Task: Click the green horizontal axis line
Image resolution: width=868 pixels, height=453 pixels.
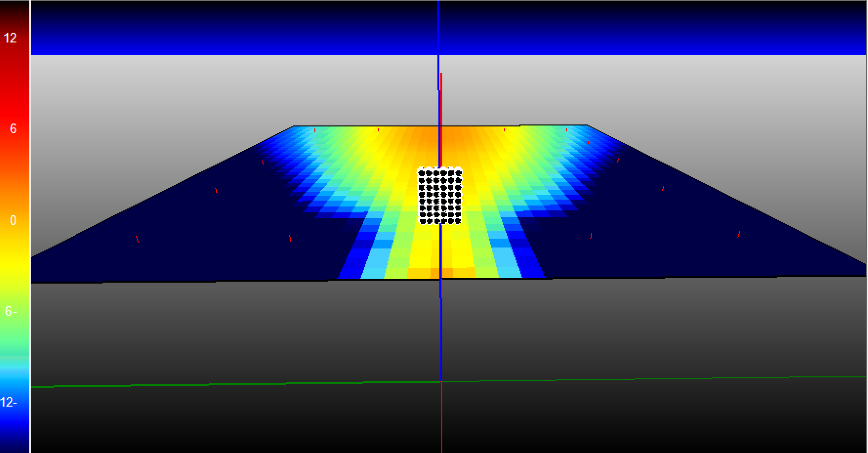Action: click(x=195, y=385)
